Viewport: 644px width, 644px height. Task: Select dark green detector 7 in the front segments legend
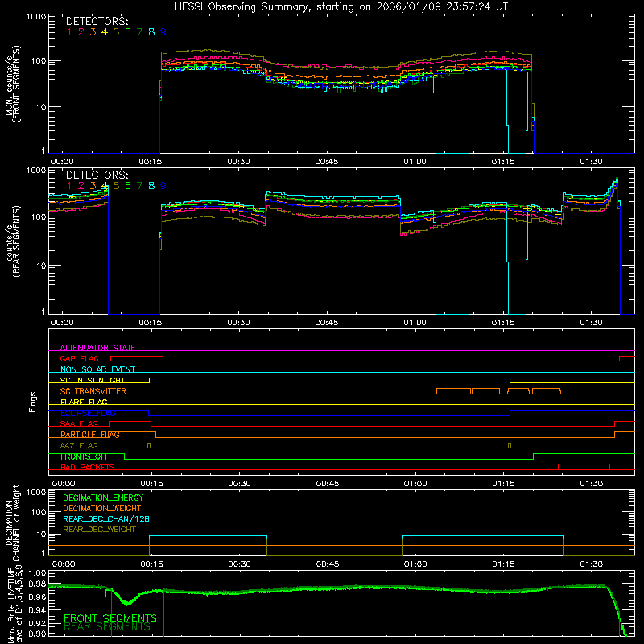(x=139, y=32)
